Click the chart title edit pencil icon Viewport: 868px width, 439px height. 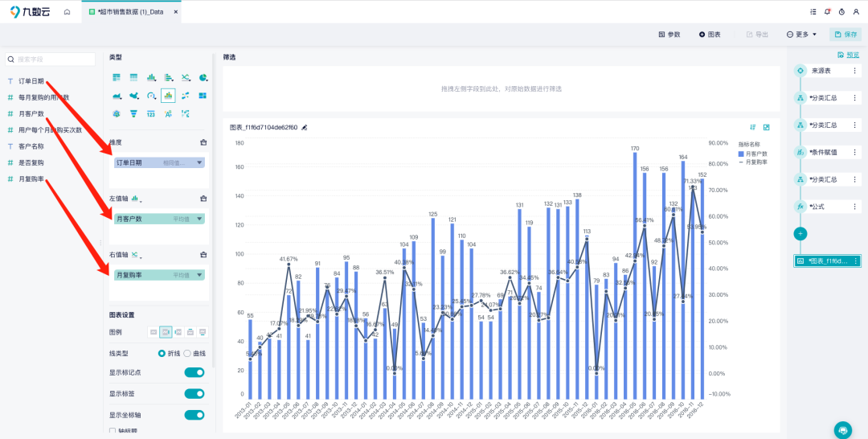(x=304, y=127)
